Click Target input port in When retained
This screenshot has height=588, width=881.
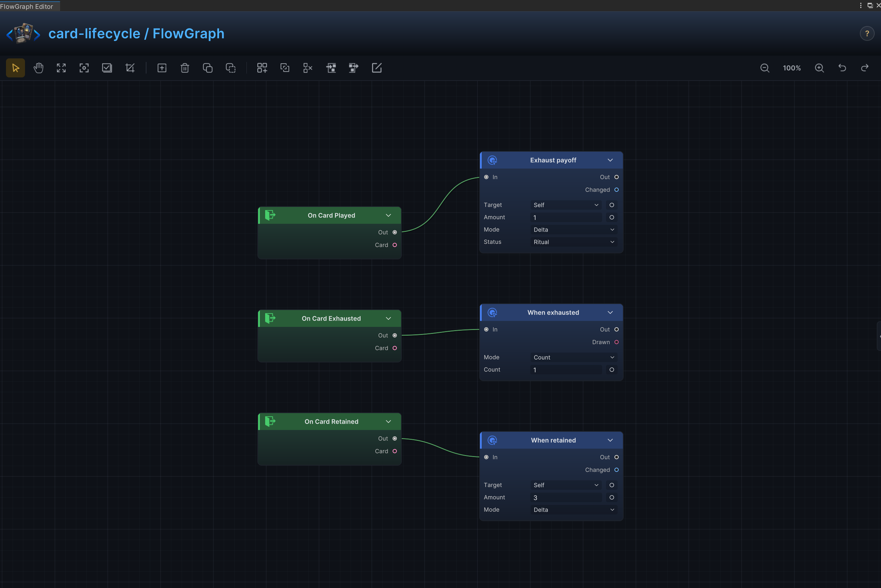point(612,485)
